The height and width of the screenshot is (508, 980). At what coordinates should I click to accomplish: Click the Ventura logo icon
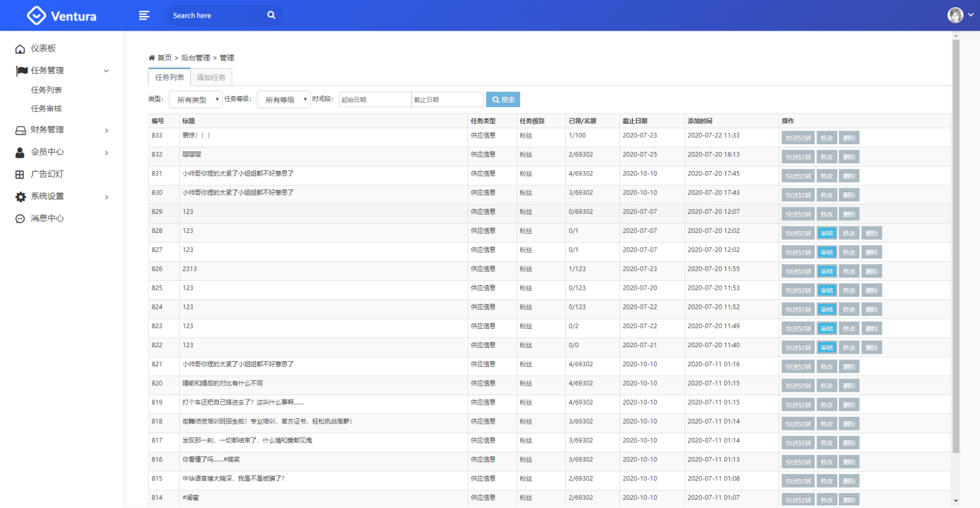coord(36,15)
